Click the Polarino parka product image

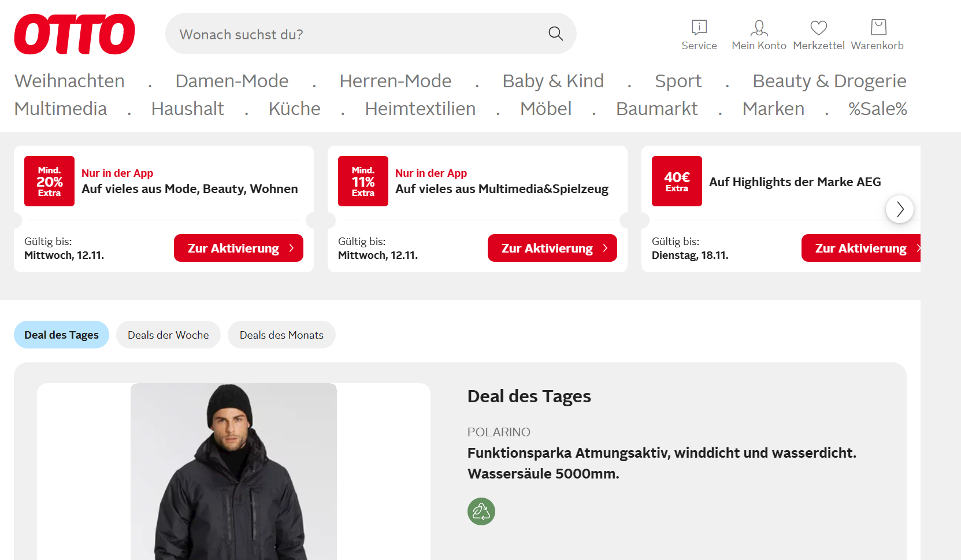(x=233, y=471)
